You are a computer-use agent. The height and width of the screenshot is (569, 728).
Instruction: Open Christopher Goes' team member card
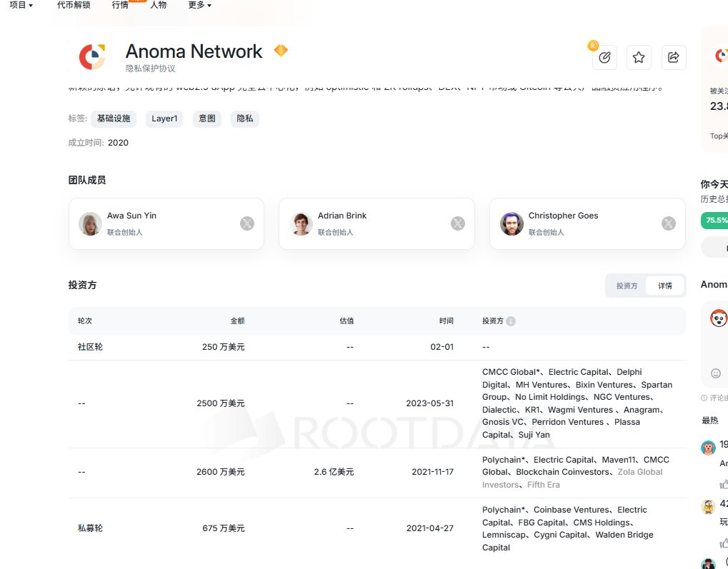tap(588, 223)
